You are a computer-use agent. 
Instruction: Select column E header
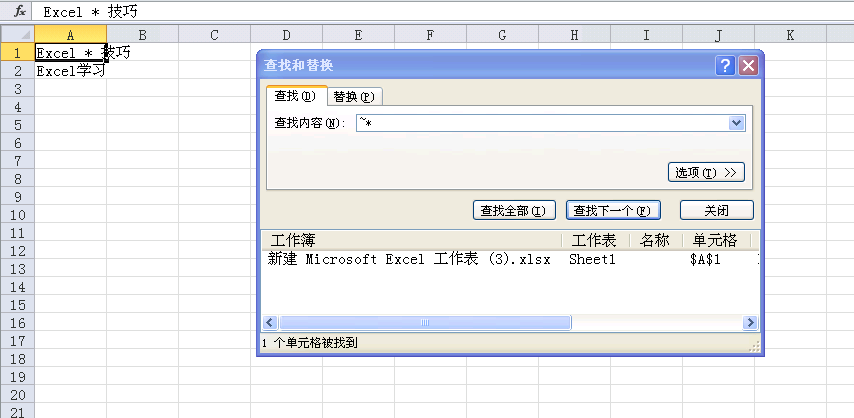[x=358, y=35]
